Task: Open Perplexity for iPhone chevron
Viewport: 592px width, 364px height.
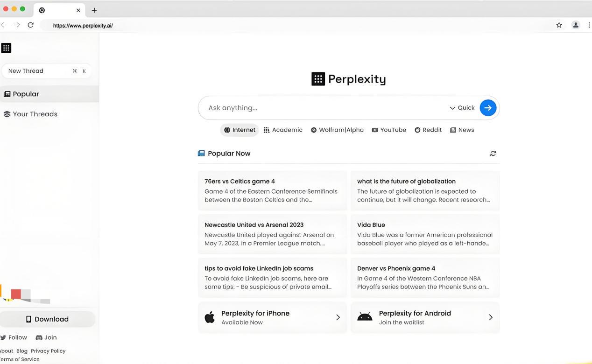Action: pyautogui.click(x=338, y=317)
